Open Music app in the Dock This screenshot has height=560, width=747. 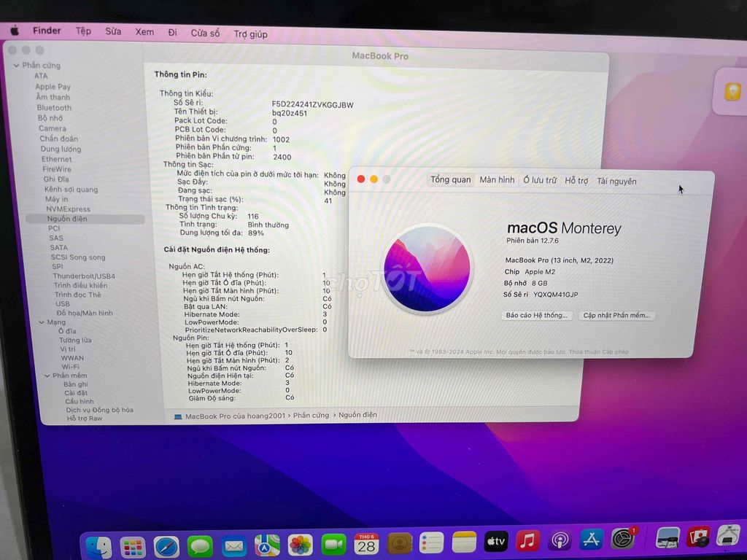(528, 540)
